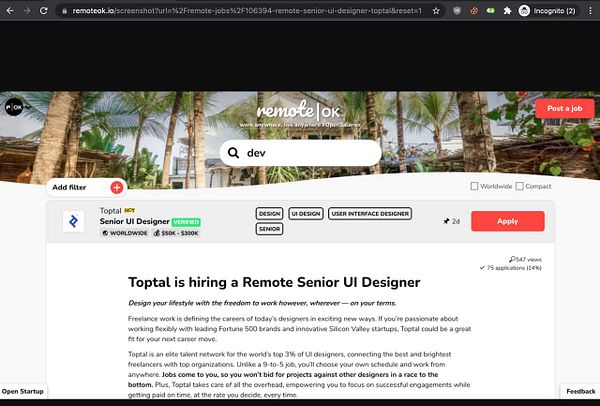Open the Extensions puzzle piece menu
Viewport: 600px width, 406px height.
click(x=507, y=11)
